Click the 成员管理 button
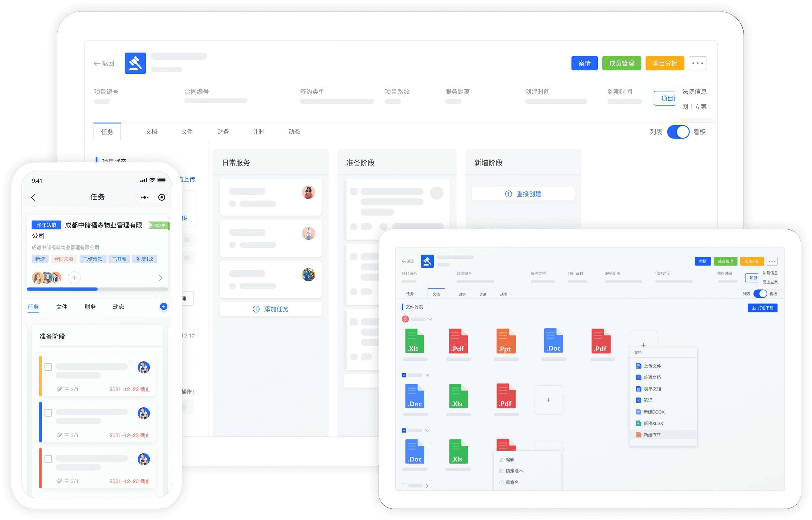 tap(621, 63)
